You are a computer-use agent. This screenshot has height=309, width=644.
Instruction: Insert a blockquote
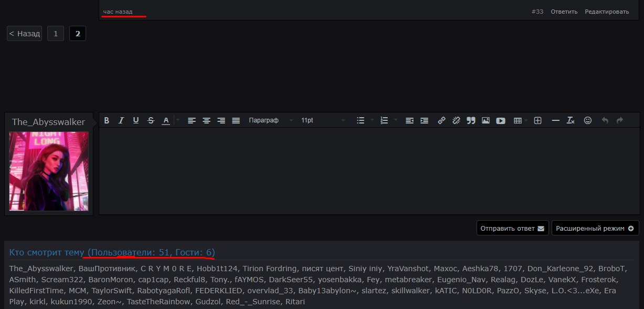pos(471,120)
